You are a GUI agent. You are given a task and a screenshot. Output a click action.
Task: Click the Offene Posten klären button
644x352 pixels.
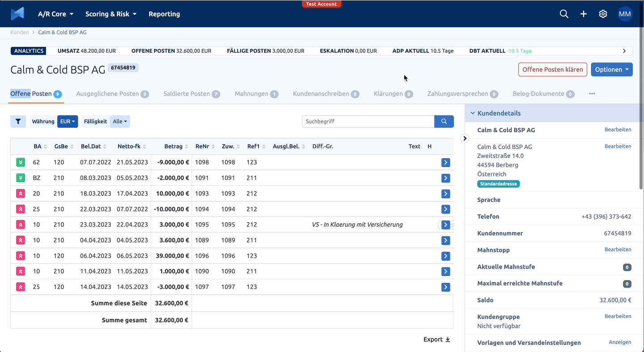[x=553, y=69]
